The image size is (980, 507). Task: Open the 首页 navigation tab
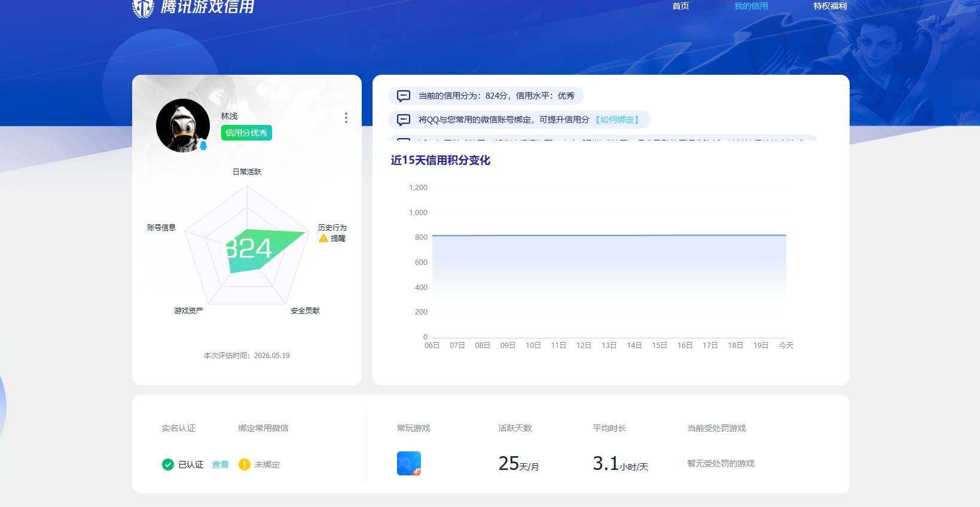pos(680,6)
